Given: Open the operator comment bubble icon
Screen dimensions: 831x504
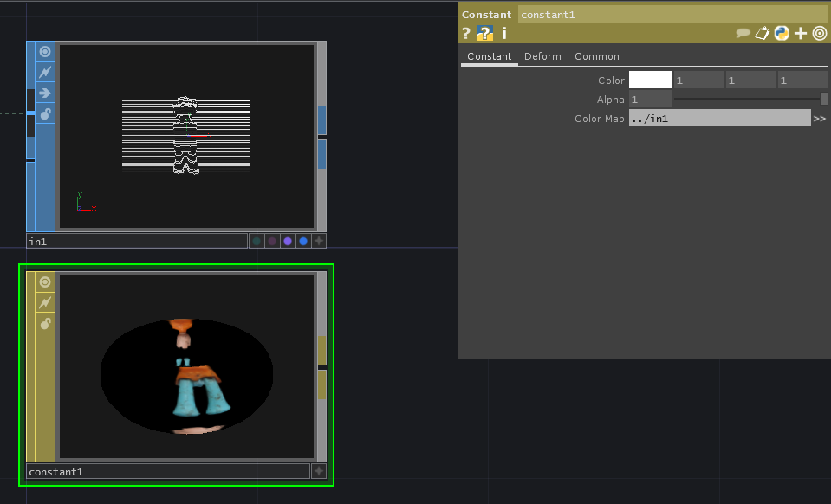Looking at the screenshot, I should tap(743, 34).
